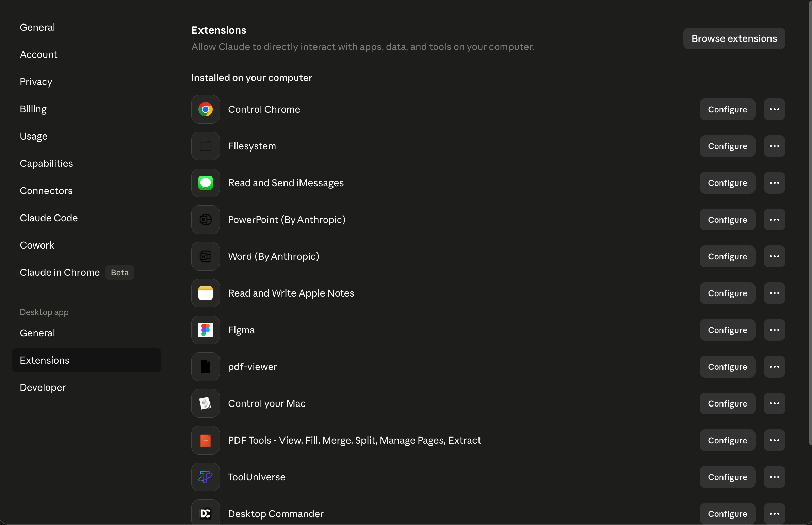Click the 'ToolUniverse' extension name

257,477
